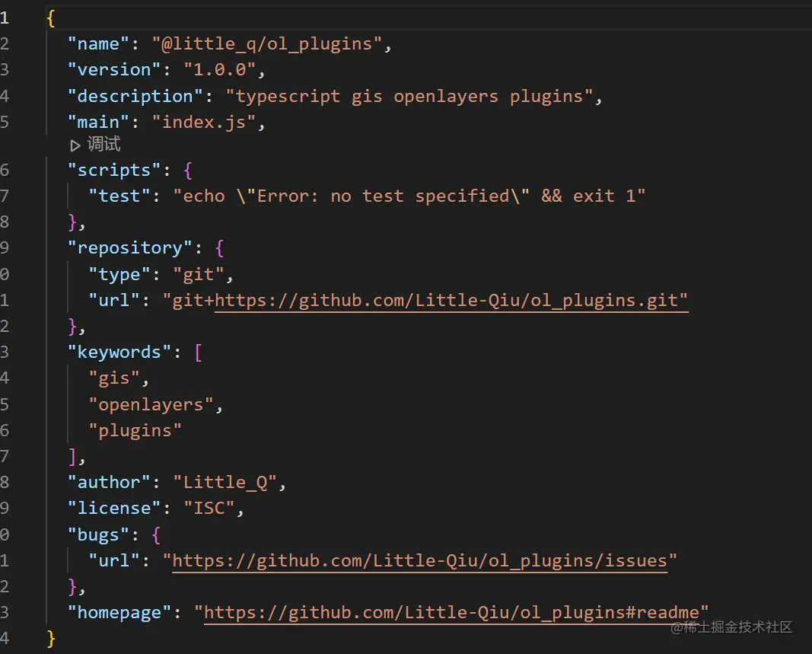Click the debug play triangle icon
Screen dimensions: 812x654
pos(75,145)
